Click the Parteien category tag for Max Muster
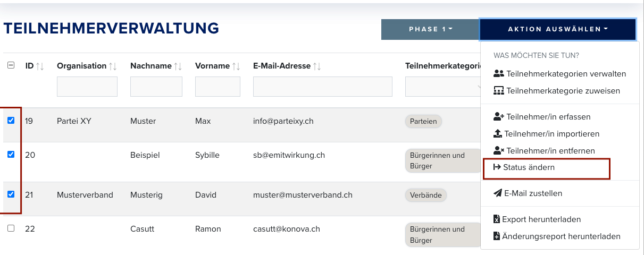 tap(423, 121)
